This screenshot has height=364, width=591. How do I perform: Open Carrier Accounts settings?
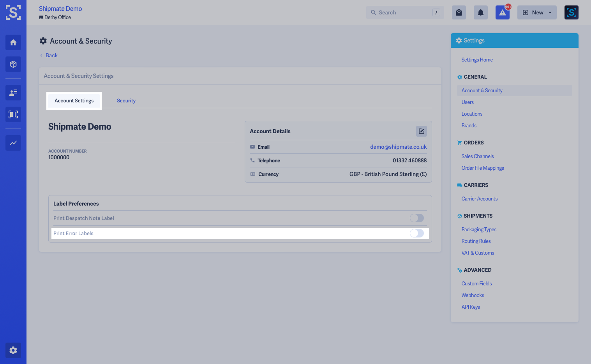(x=480, y=199)
